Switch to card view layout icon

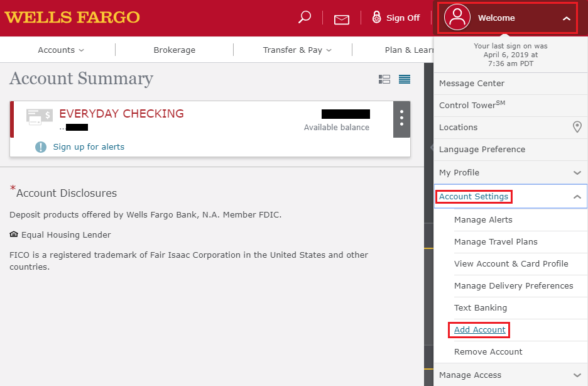(384, 79)
